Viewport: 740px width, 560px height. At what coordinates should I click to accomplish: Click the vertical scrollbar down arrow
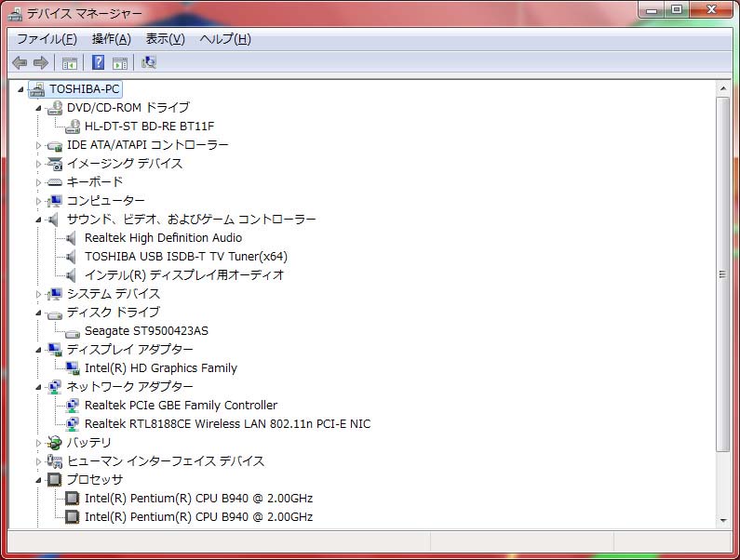[x=722, y=521]
